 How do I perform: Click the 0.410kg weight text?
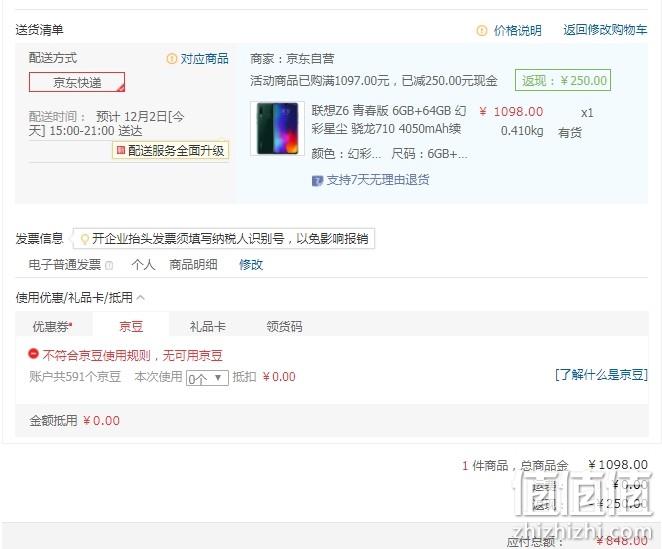click(522, 130)
